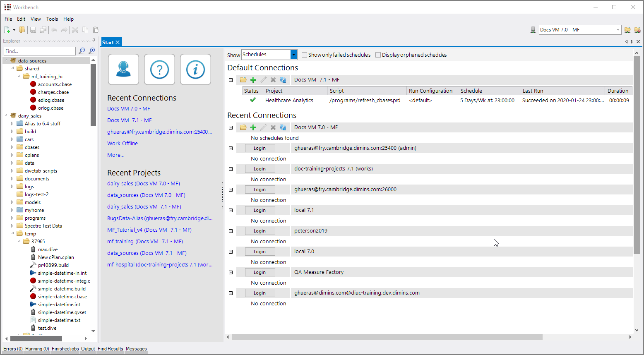Edit the Default Connections schedule with pencil icon

click(x=263, y=79)
